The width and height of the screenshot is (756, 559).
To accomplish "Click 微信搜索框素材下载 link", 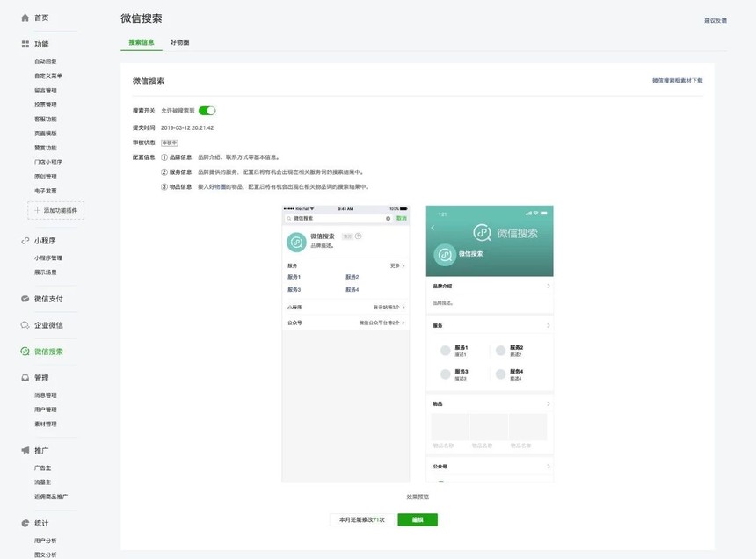I will (x=678, y=81).
